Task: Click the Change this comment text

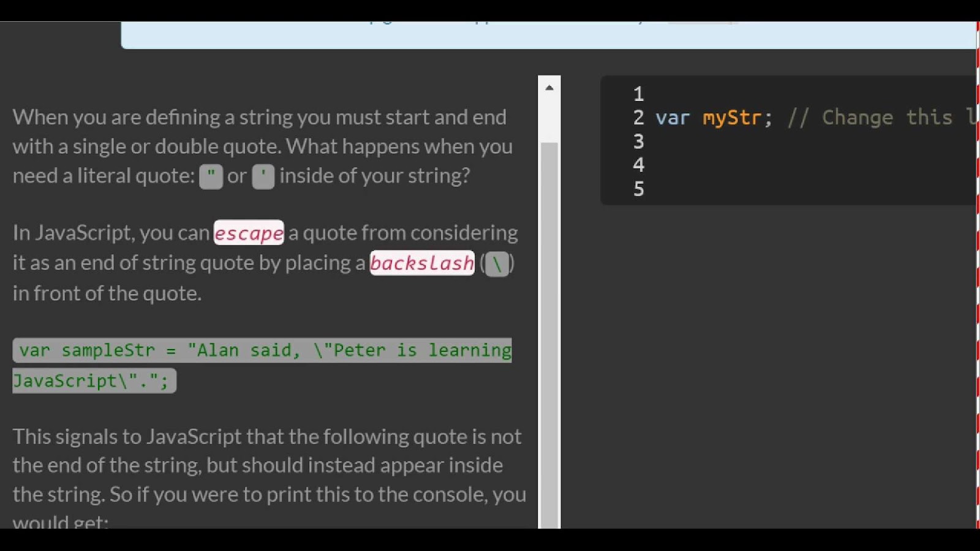Action: point(876,117)
